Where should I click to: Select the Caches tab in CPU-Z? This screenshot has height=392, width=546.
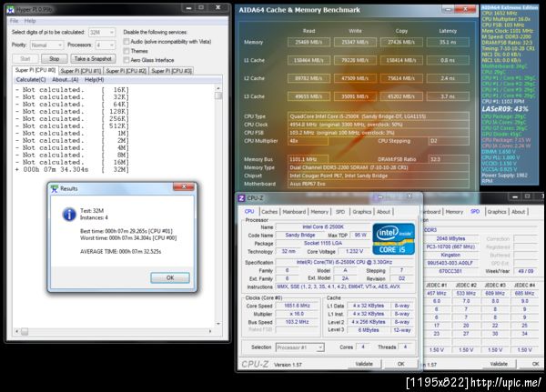pos(269,212)
